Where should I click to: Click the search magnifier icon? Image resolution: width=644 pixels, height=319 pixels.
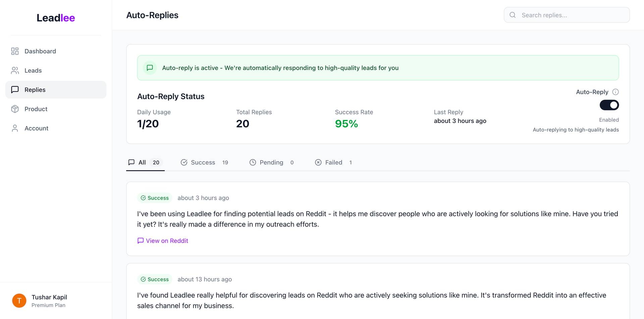pyautogui.click(x=513, y=15)
